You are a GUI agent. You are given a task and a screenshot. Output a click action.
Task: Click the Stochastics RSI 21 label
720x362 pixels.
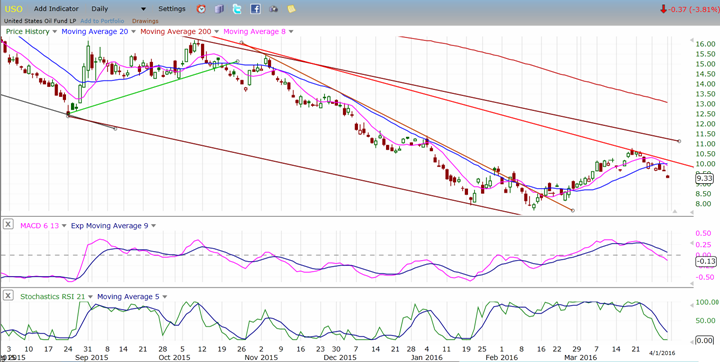point(53,297)
